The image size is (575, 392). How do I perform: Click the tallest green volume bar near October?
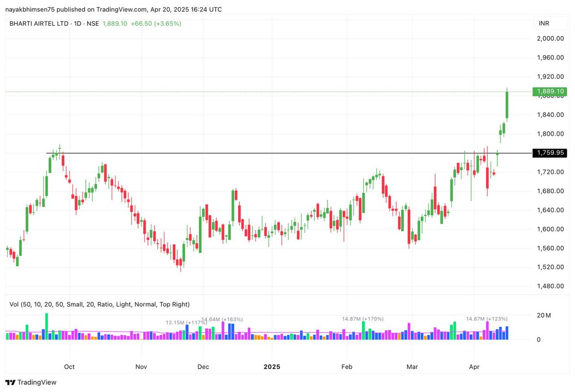pyautogui.click(x=46, y=326)
